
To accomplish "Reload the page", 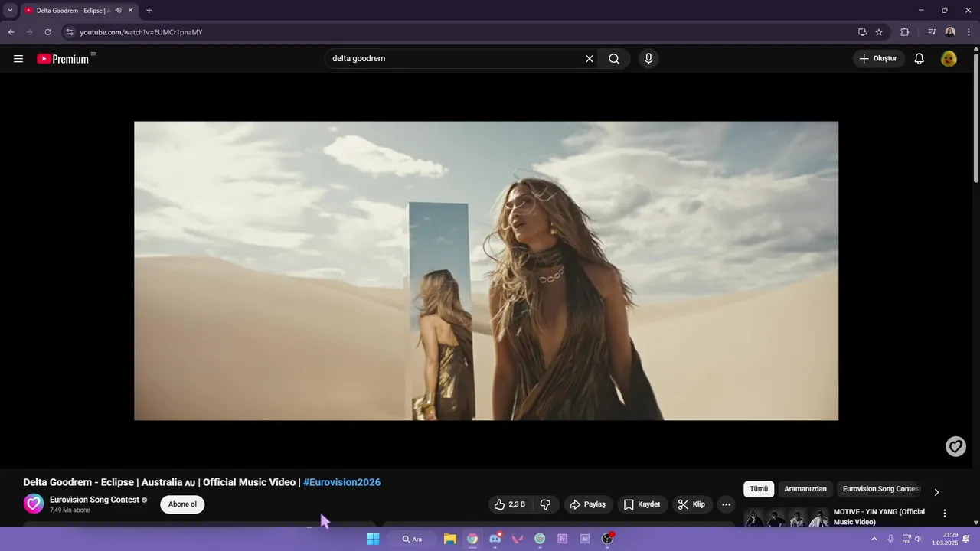I will (47, 32).
